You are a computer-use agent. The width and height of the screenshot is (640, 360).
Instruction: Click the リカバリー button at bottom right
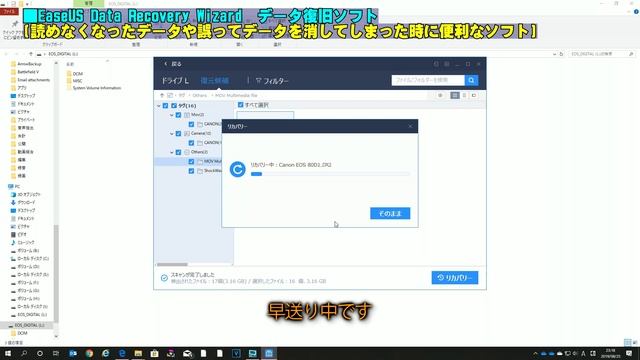pyautogui.click(x=455, y=278)
